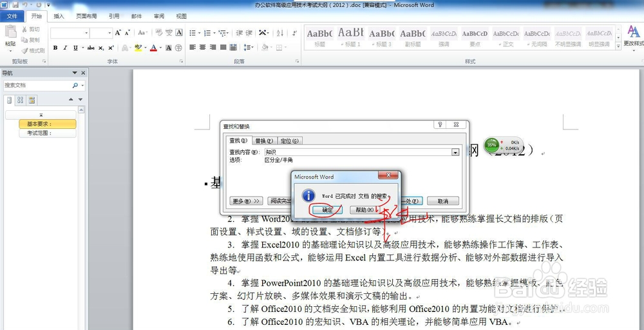Click the Distributed alignment icon
This screenshot has width=644, height=330.
pyautogui.click(x=233, y=47)
